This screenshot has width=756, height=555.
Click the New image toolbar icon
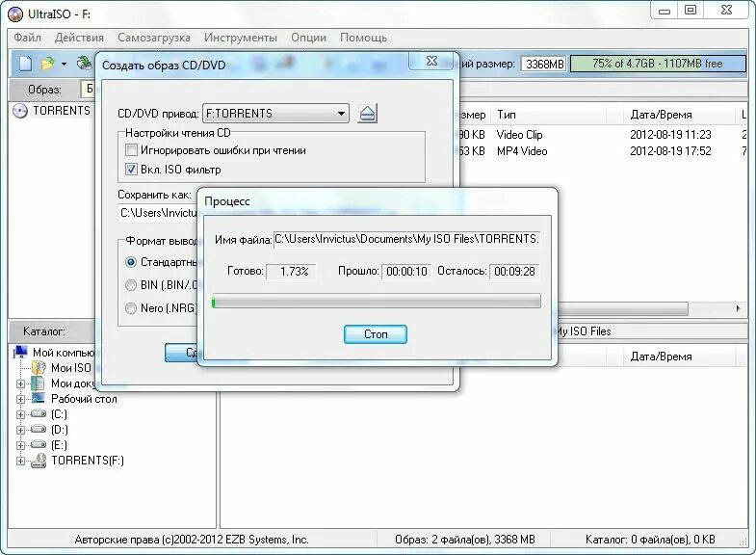pos(26,64)
